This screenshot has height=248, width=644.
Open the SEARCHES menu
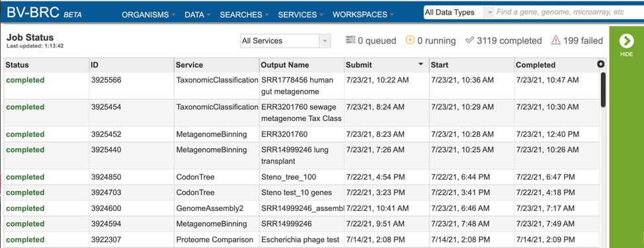click(245, 15)
